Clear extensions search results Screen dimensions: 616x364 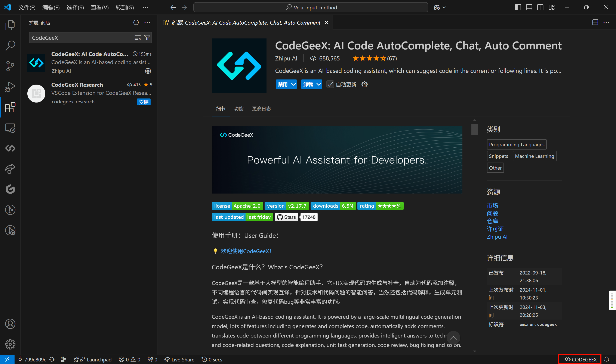click(138, 38)
